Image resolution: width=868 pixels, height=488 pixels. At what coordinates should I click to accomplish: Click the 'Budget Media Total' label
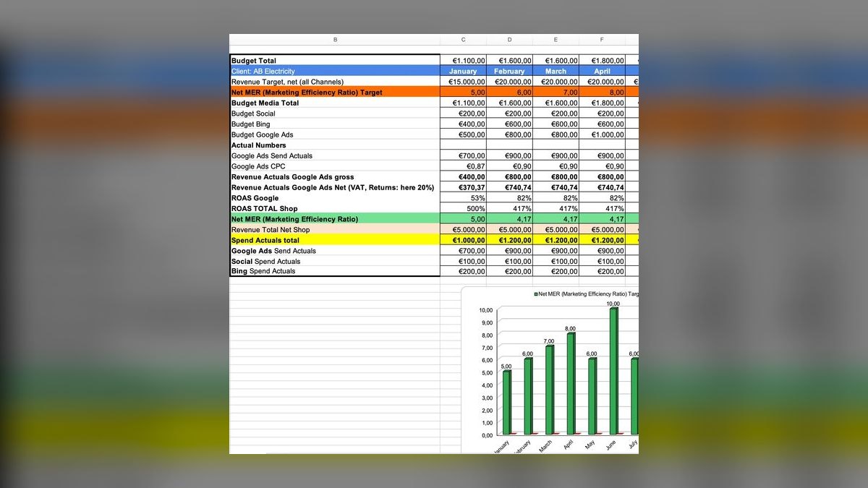coord(265,103)
